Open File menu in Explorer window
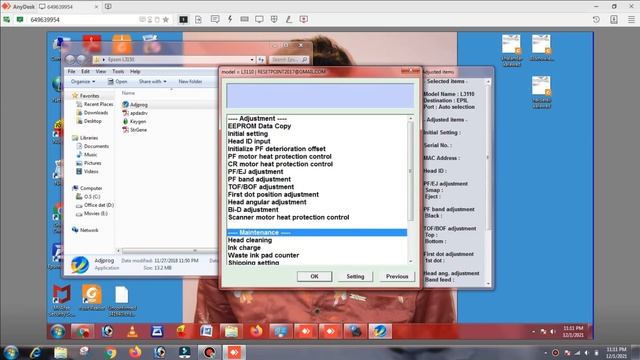Screen dimensions: 640x360 (x=71, y=71)
